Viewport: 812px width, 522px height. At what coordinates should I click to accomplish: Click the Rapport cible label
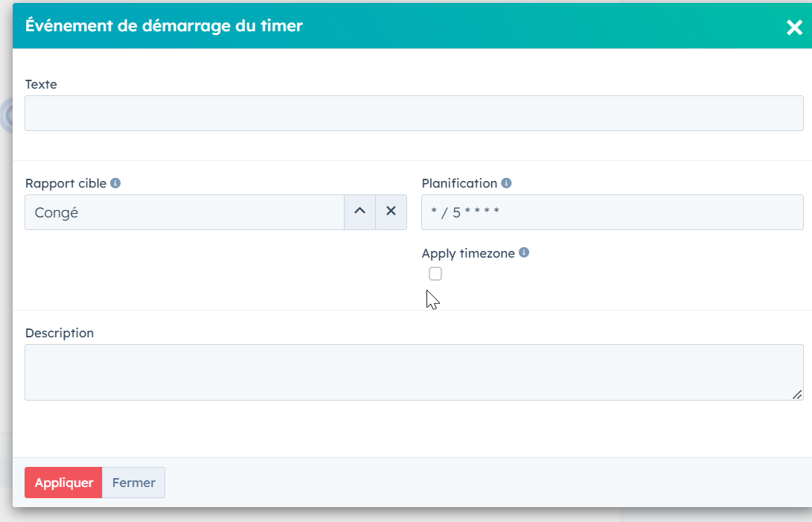click(65, 183)
